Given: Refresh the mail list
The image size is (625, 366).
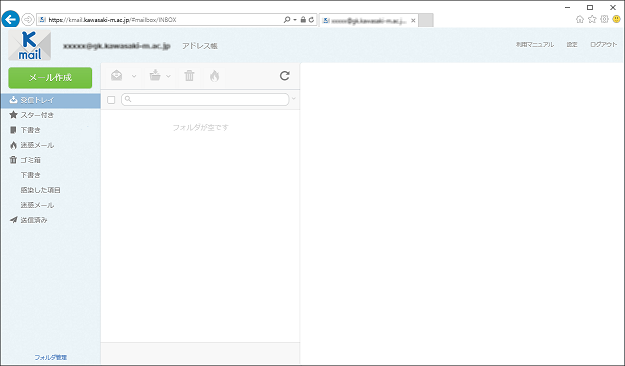Looking at the screenshot, I should [x=285, y=76].
